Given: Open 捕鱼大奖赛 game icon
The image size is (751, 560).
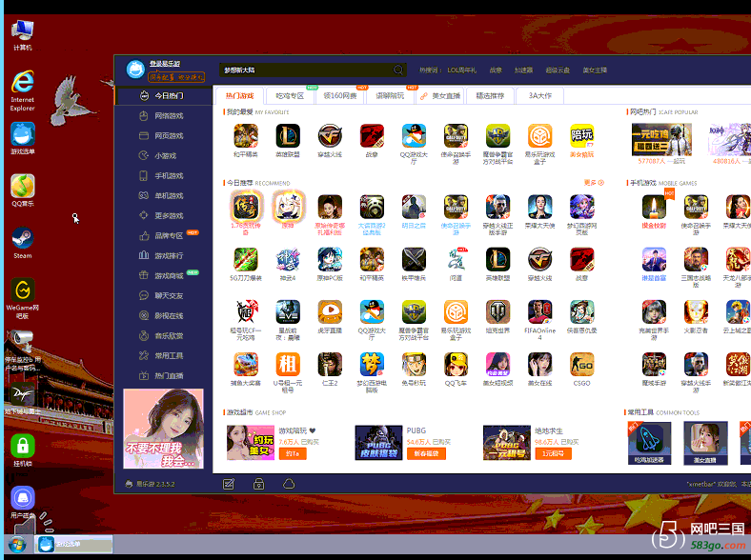Looking at the screenshot, I should pyautogui.click(x=246, y=365).
